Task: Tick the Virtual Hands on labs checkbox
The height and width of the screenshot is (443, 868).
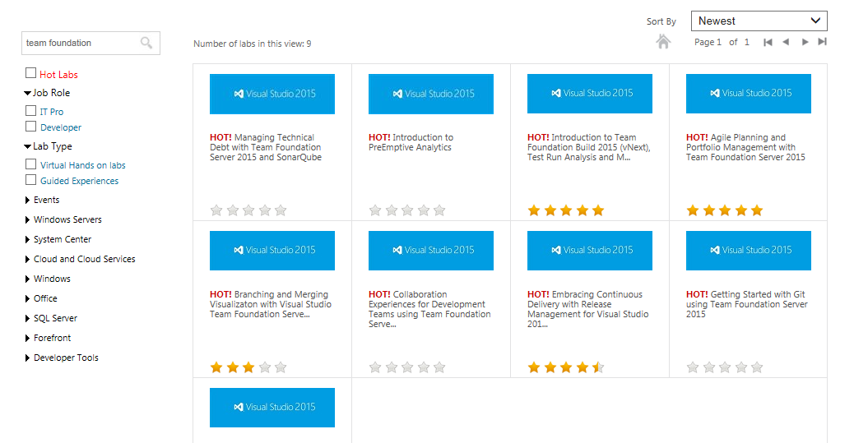Action: [31, 164]
